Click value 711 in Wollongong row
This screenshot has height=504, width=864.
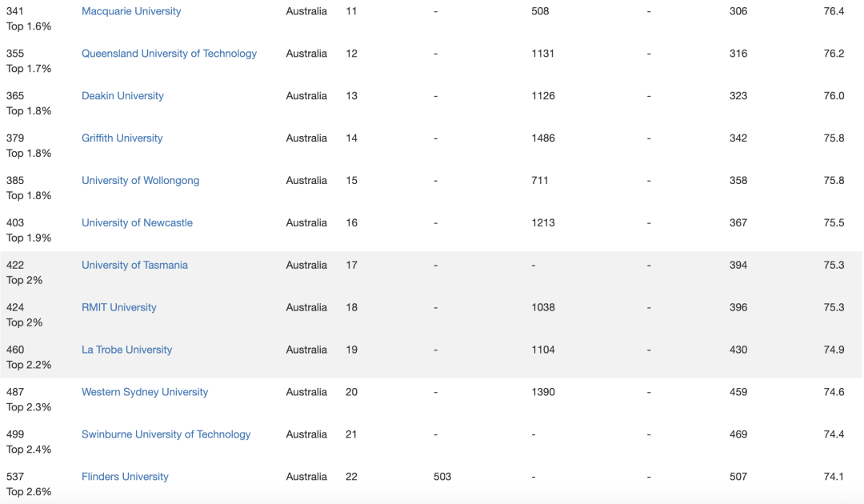point(540,181)
